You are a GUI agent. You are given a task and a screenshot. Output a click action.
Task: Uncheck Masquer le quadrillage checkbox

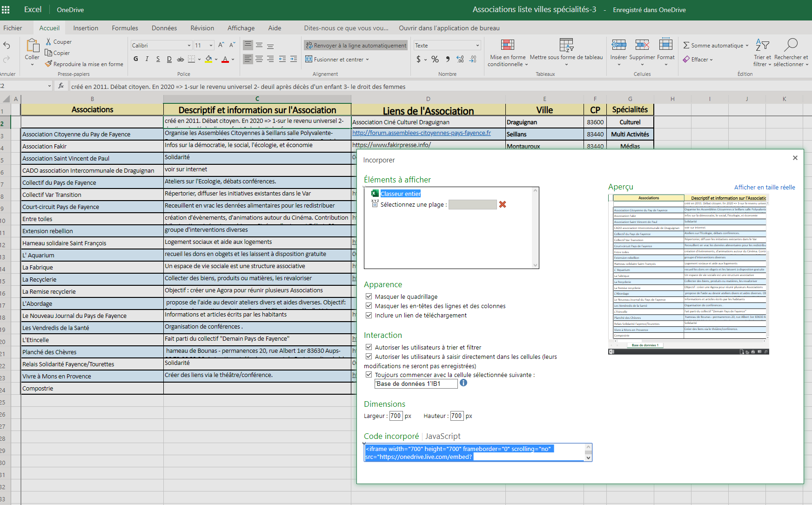click(369, 296)
